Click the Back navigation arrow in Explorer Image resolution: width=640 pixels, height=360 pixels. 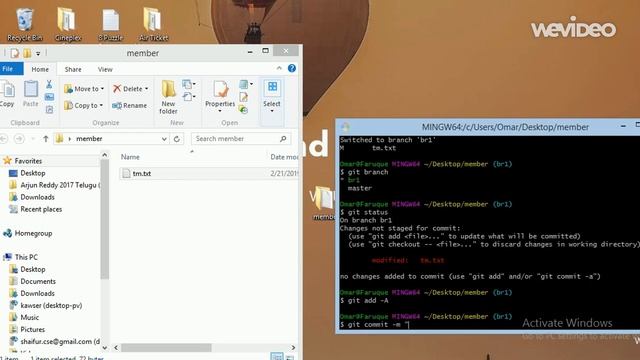[4, 139]
